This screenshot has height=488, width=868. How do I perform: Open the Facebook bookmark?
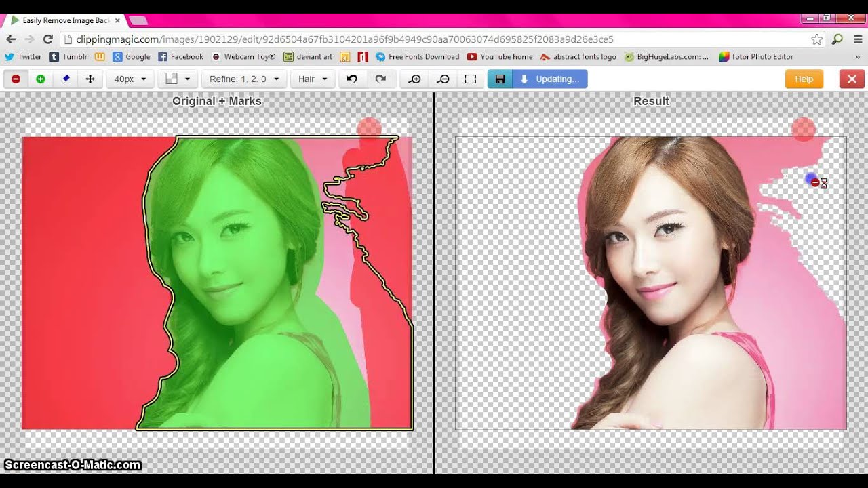[181, 57]
